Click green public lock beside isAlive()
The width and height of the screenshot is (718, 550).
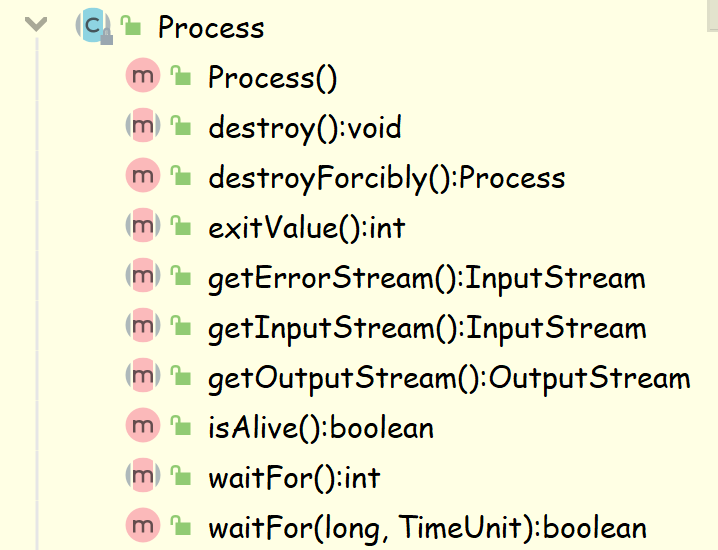pos(181,426)
